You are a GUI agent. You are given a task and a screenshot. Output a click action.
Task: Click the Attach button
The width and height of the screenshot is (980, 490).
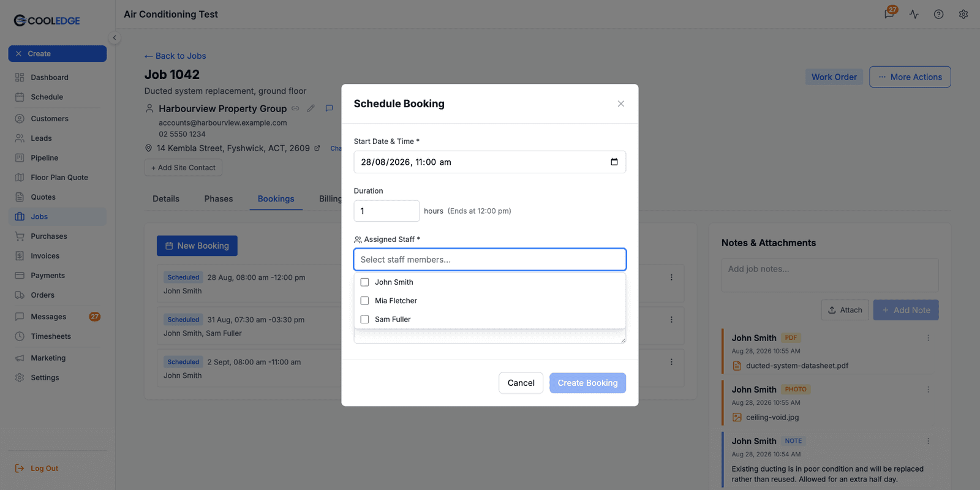point(845,310)
